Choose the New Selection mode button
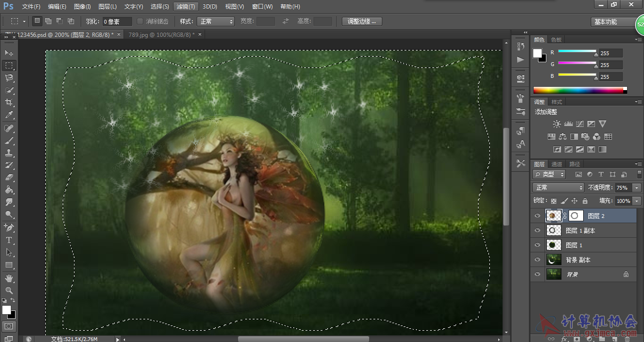The height and width of the screenshot is (342, 644). (x=37, y=21)
